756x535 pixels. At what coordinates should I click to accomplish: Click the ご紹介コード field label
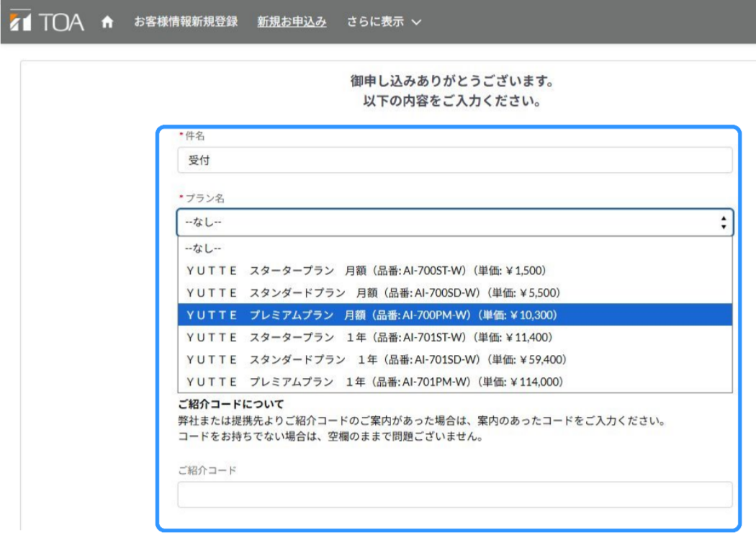pos(207,470)
